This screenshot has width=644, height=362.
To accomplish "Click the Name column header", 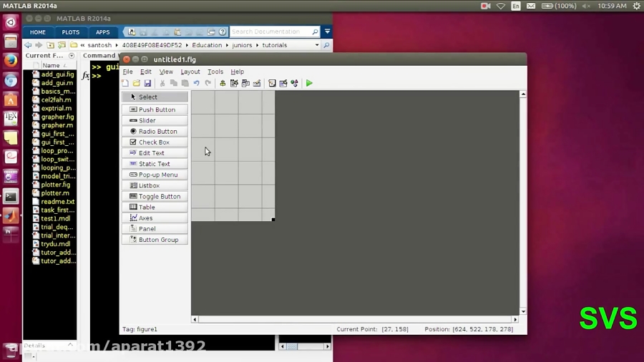I will tap(51, 65).
